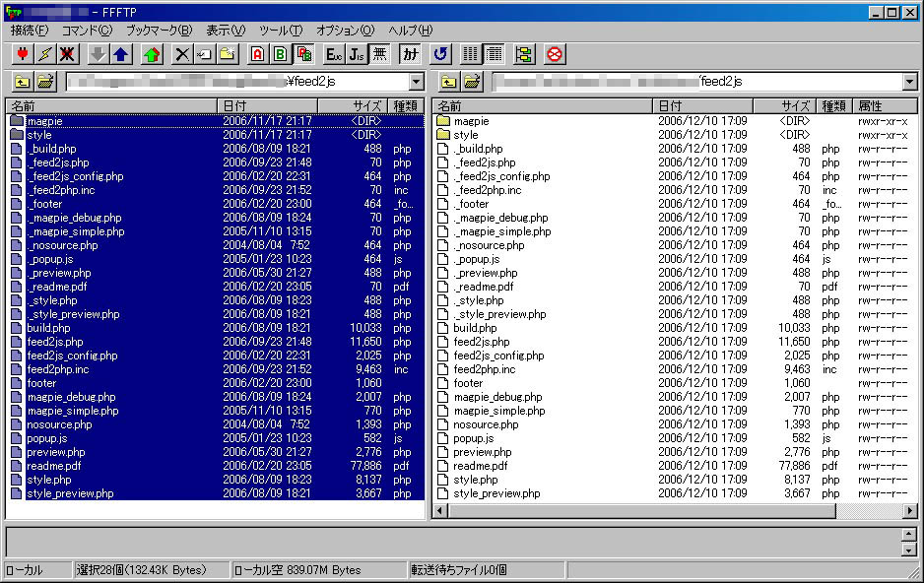The height and width of the screenshot is (583, 924).
Task: Select local file style_preview.php
Action: point(70,493)
